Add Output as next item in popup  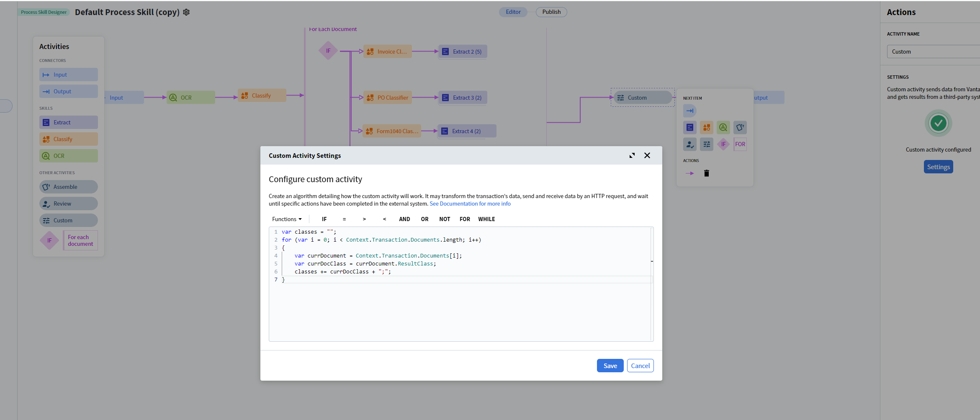(x=689, y=111)
